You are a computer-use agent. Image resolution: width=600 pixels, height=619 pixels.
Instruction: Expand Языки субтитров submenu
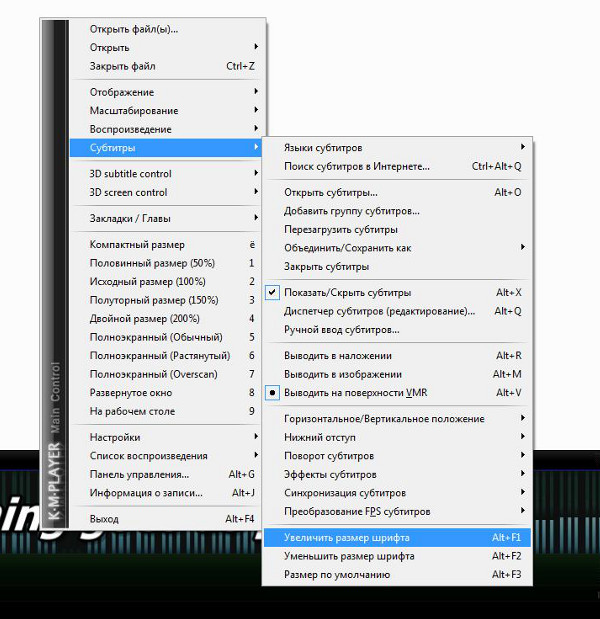click(397, 148)
